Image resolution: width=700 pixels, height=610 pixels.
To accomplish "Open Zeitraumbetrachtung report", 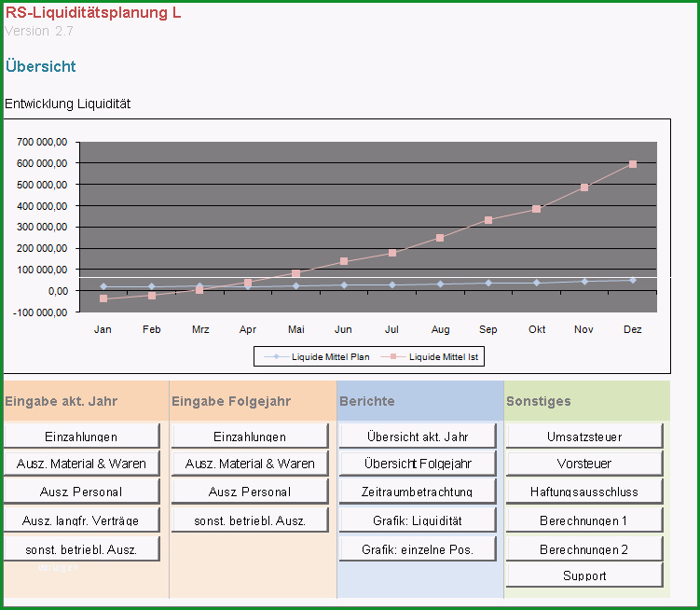I will [418, 492].
